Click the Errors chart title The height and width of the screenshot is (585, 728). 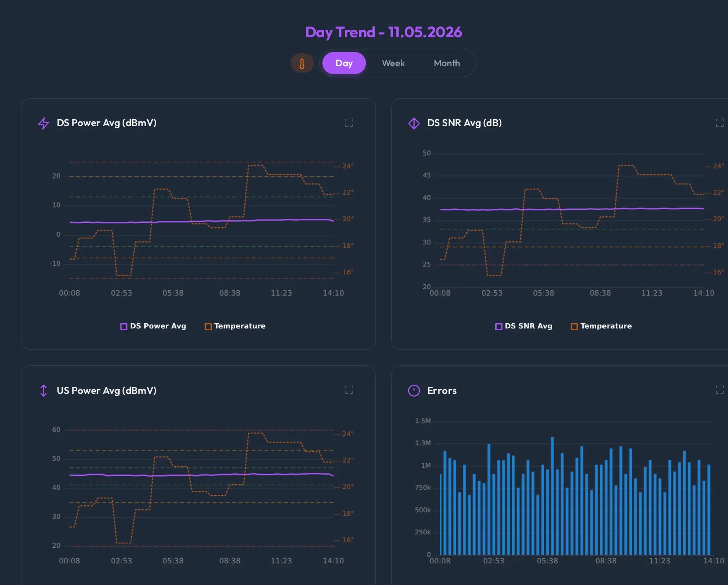442,390
